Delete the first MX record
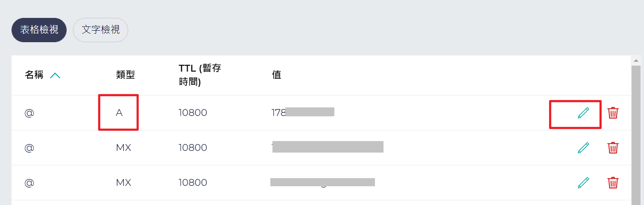Screen dimensions: 644x205 click(x=613, y=148)
